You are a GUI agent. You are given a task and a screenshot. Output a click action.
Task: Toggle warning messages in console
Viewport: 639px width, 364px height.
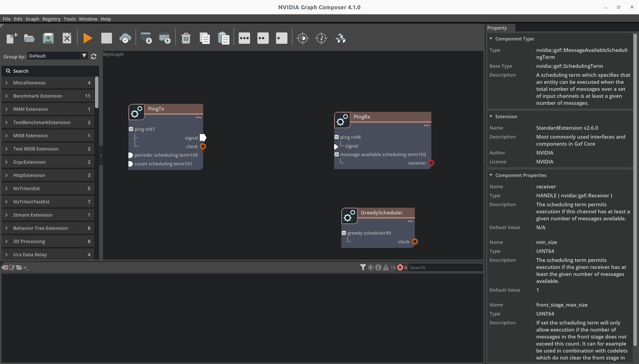tap(386, 268)
